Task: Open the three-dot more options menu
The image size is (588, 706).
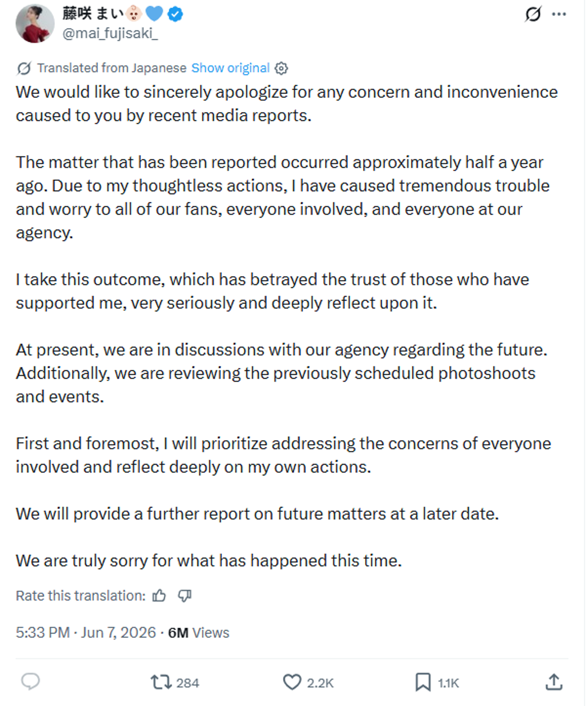Action: point(559,14)
